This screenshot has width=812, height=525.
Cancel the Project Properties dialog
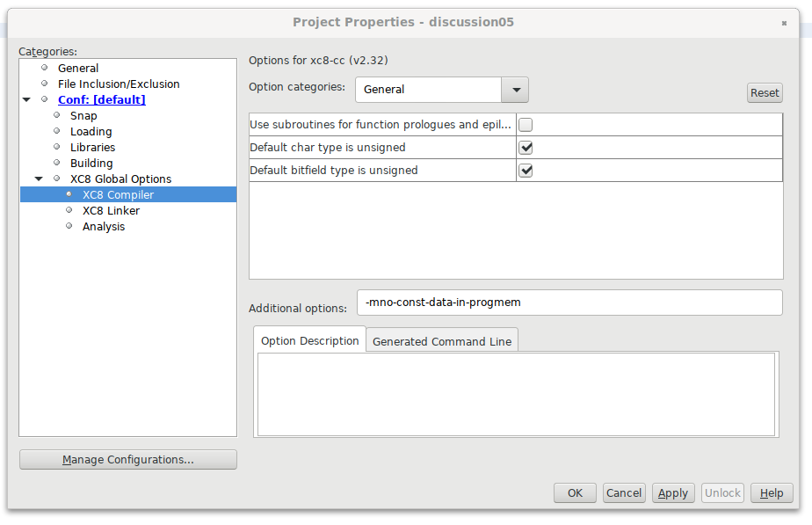(x=624, y=492)
